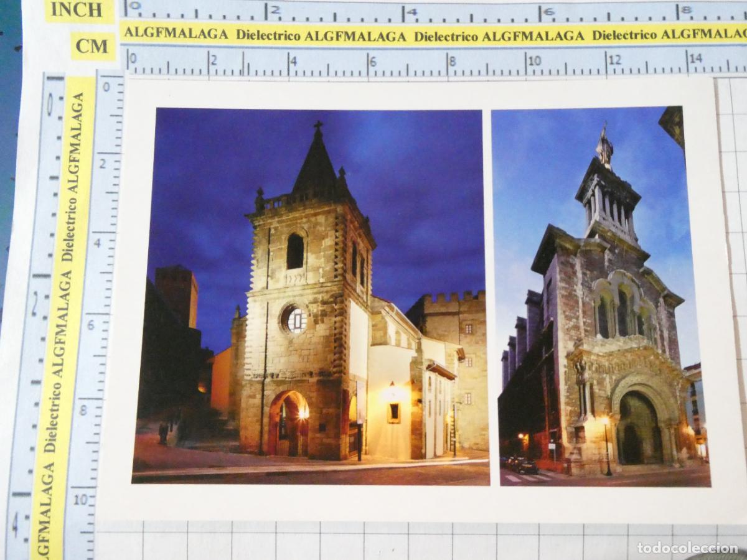Click the right postcard photo of the church facade

point(601,296)
